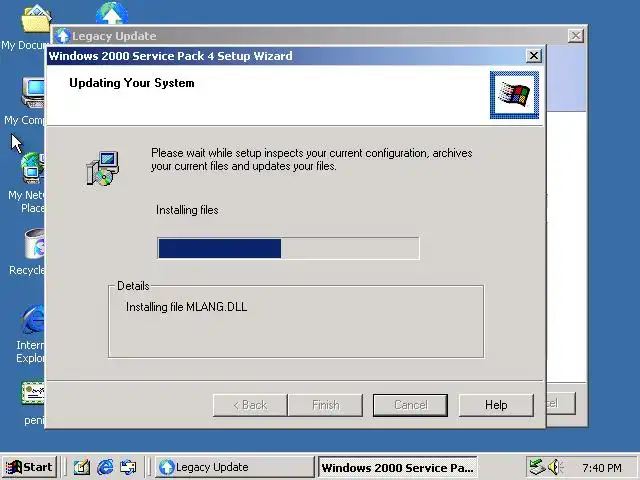Screen dimensions: 640x480
Task: Click the 'Installing files' status label
Action: [187, 210]
